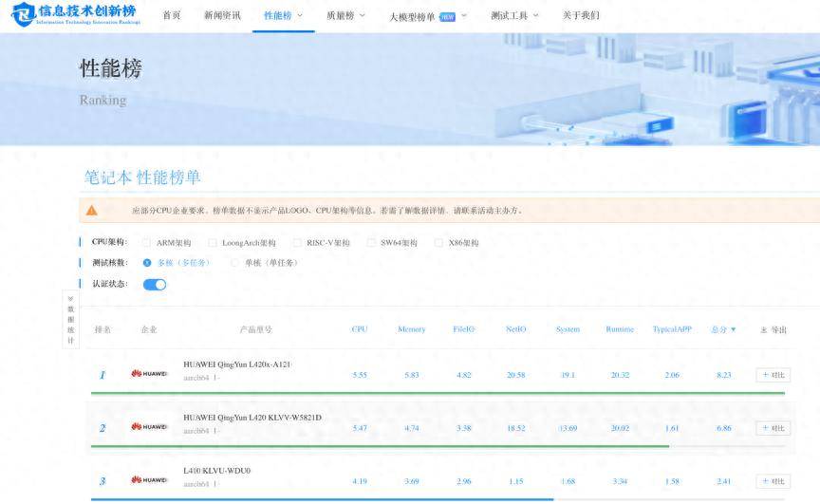This screenshot has width=820, height=504.
Task: Select the 单核(单任务) radio button
Action: click(234, 263)
